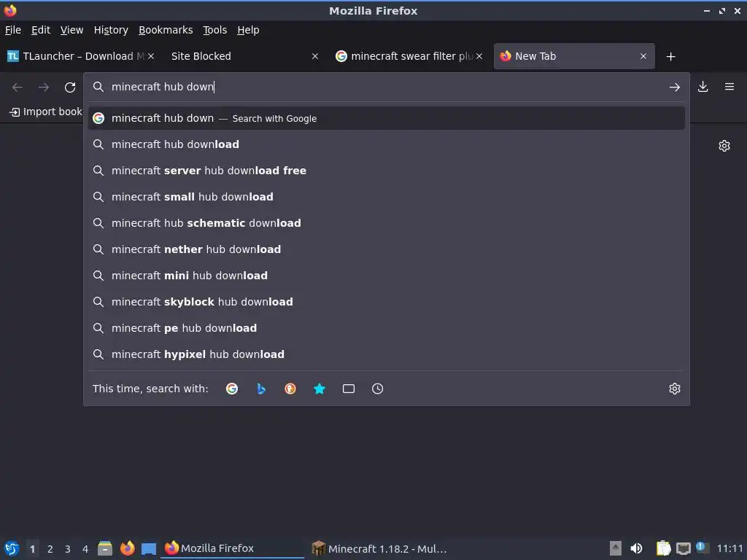Open search settings gear in dropdown

675,389
